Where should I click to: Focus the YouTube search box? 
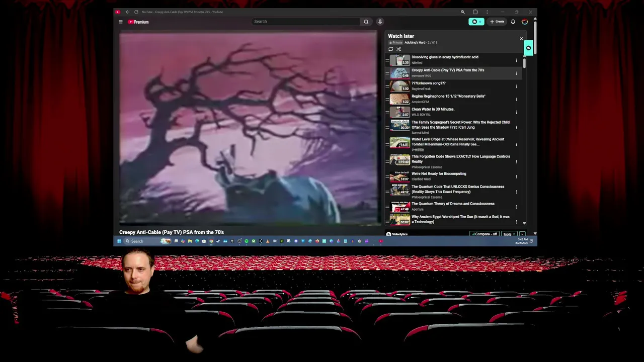306,22
